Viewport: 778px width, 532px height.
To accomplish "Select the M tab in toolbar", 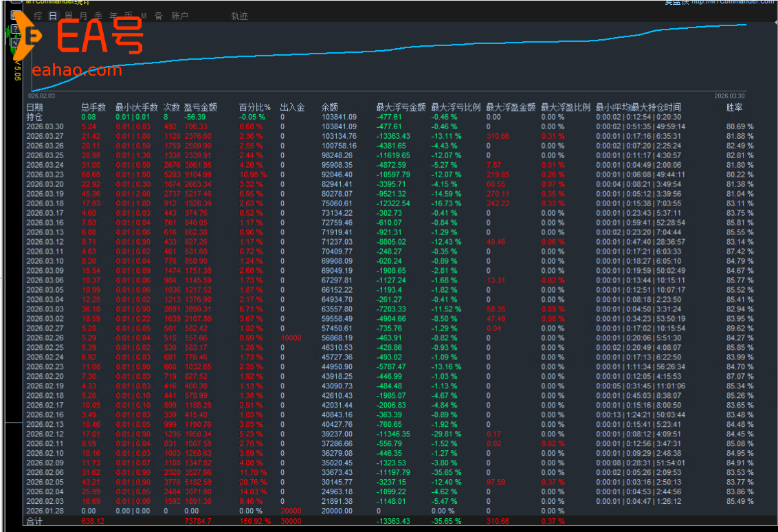I will (144, 16).
